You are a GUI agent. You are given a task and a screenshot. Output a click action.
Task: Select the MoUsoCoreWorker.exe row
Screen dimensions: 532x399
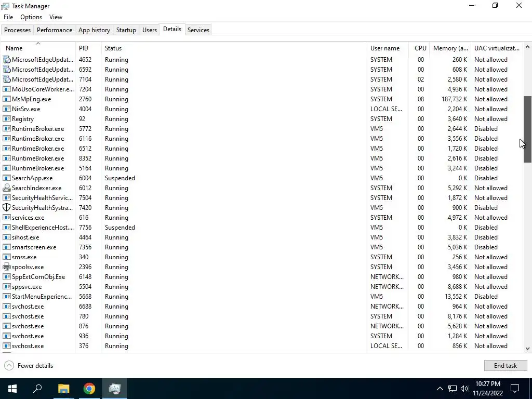coord(262,89)
